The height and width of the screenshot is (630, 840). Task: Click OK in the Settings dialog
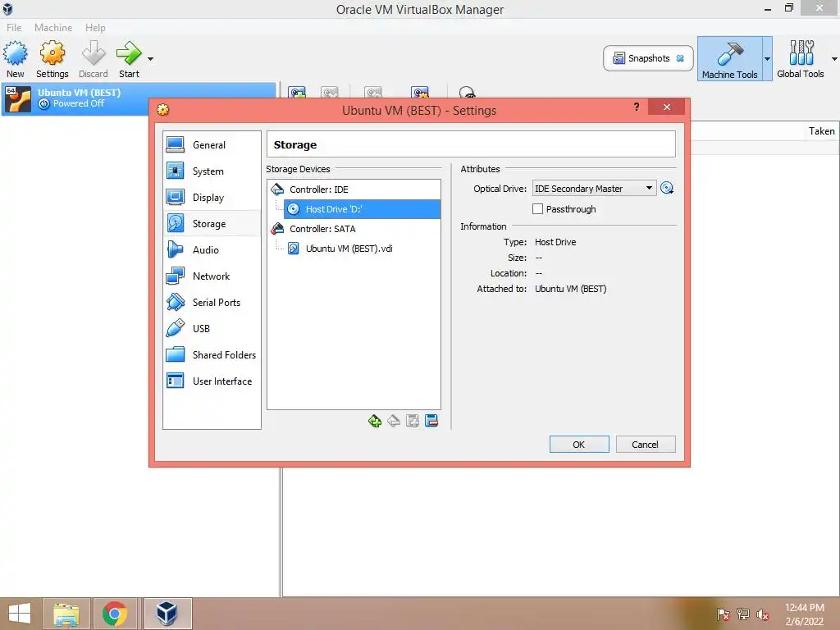(x=579, y=445)
